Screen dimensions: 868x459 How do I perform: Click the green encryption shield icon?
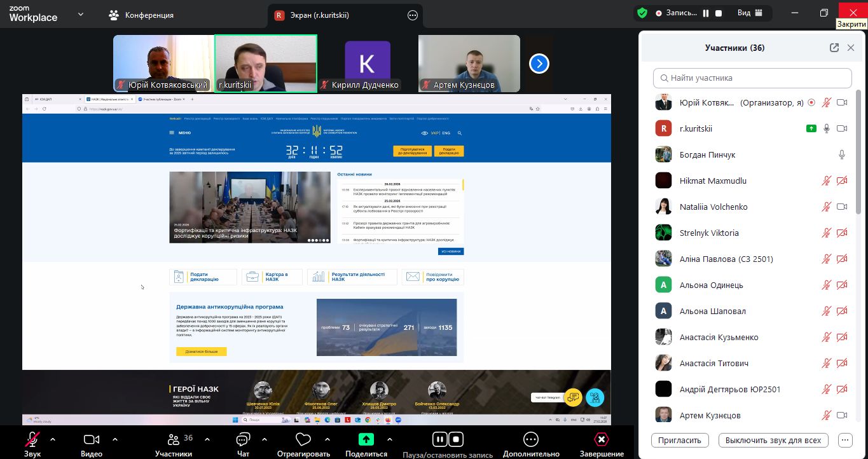pyautogui.click(x=643, y=13)
